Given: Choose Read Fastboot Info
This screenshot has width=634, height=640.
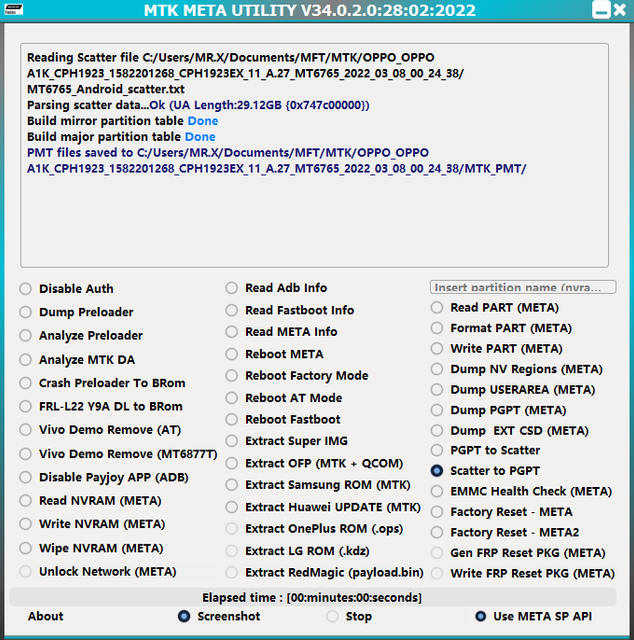Looking at the screenshot, I should (231, 310).
